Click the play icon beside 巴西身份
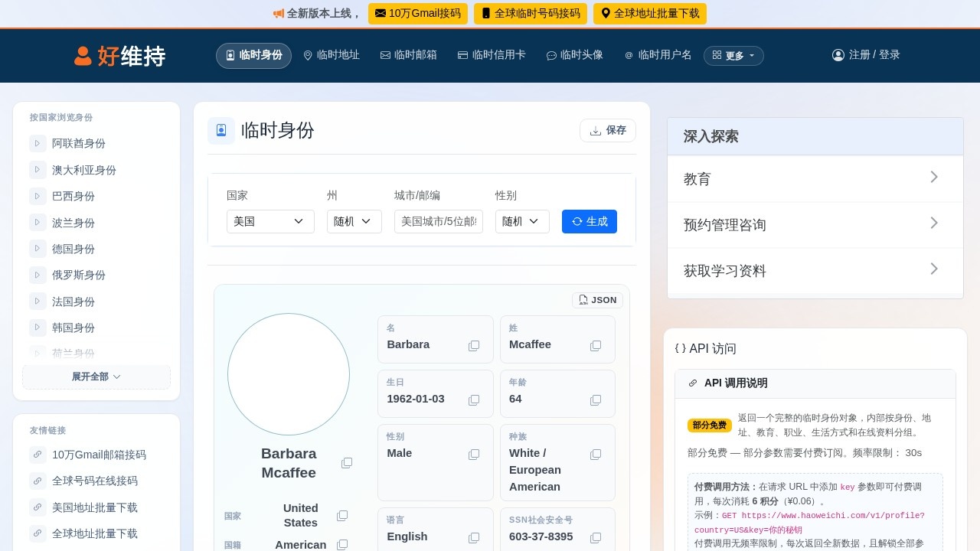The width and height of the screenshot is (980, 551). coord(38,196)
